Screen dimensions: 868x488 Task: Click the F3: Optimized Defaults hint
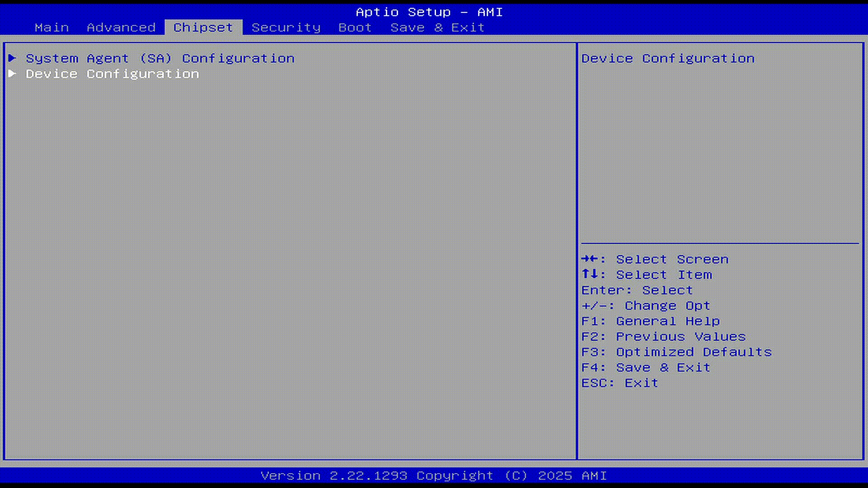(x=676, y=352)
